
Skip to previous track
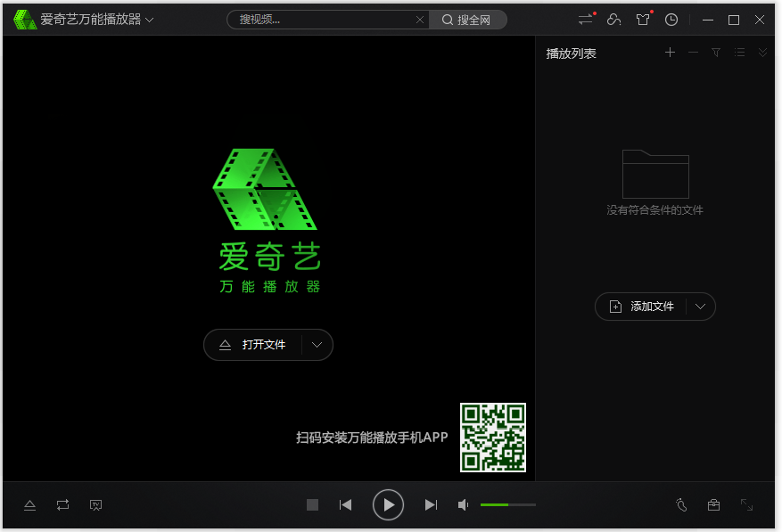346,505
